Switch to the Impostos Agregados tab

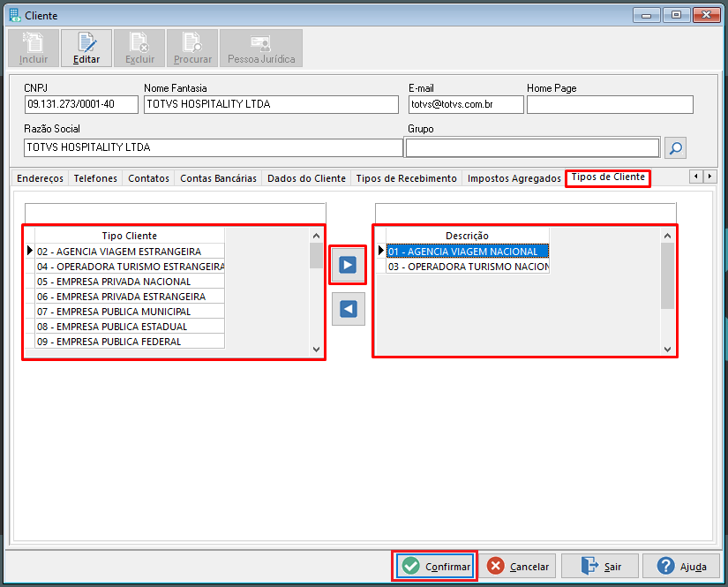pos(514,178)
